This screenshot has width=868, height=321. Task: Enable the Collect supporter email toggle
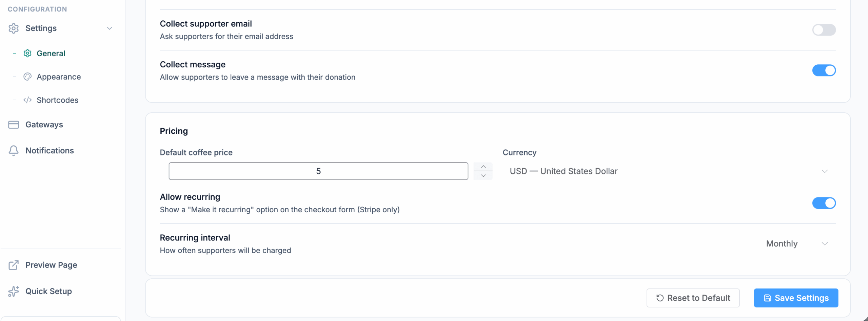pos(824,30)
